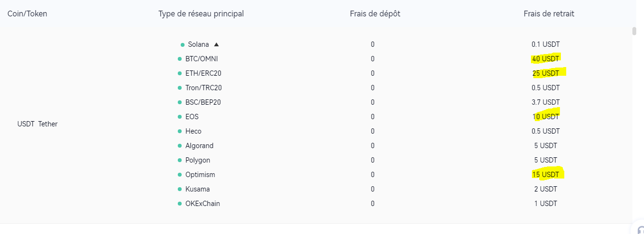The width and height of the screenshot is (644, 234).
Task: Click the green dot beside EOS
Action: pos(180,117)
